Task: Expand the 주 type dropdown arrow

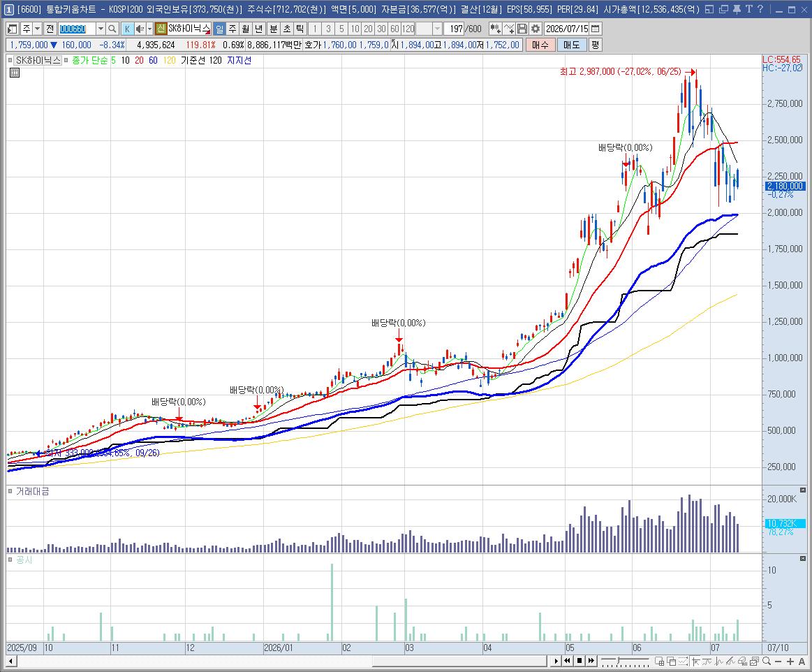Action: (x=37, y=29)
